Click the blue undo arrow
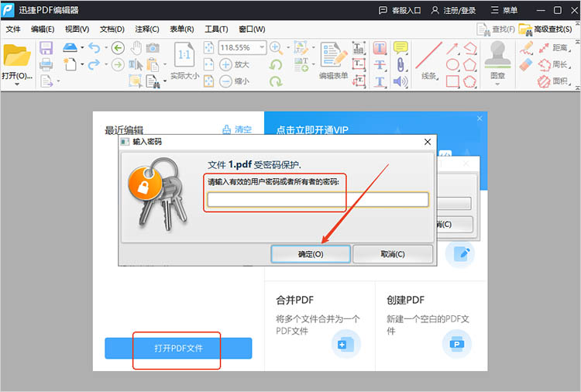581x392 pixels. pyautogui.click(x=95, y=47)
